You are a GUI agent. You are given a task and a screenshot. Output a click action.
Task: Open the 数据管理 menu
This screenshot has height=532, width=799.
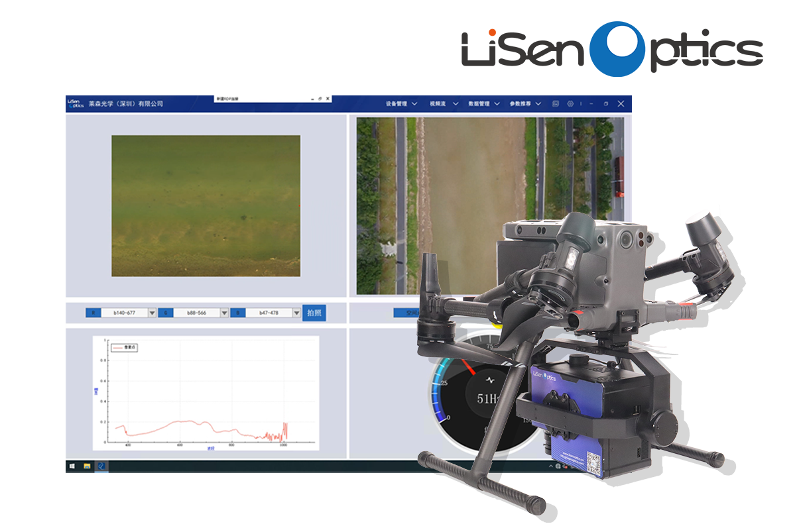point(483,104)
